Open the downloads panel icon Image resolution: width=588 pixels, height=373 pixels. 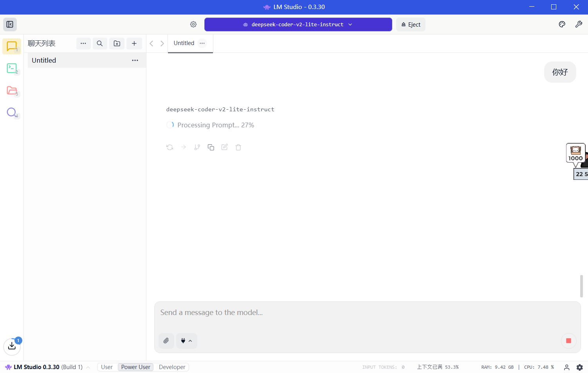click(x=12, y=346)
